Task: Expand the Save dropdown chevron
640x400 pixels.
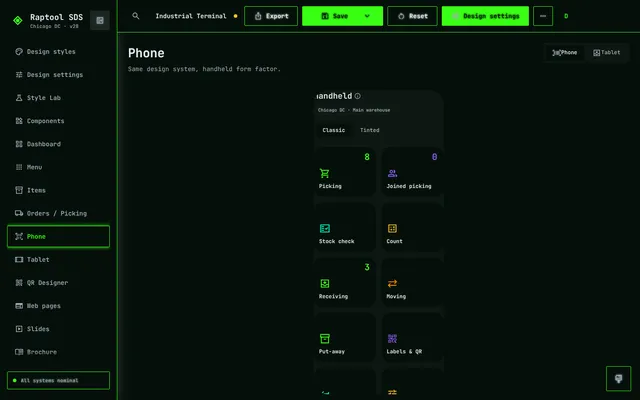Action: point(367,16)
